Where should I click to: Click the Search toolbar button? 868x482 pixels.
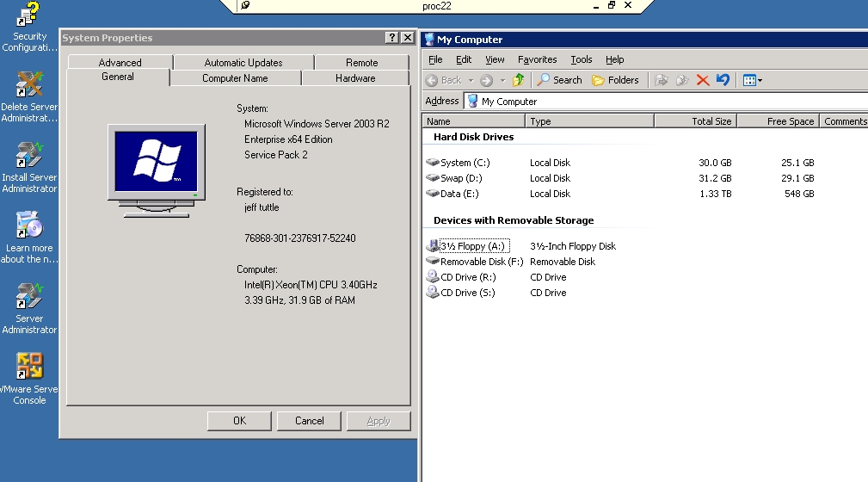tap(559, 80)
